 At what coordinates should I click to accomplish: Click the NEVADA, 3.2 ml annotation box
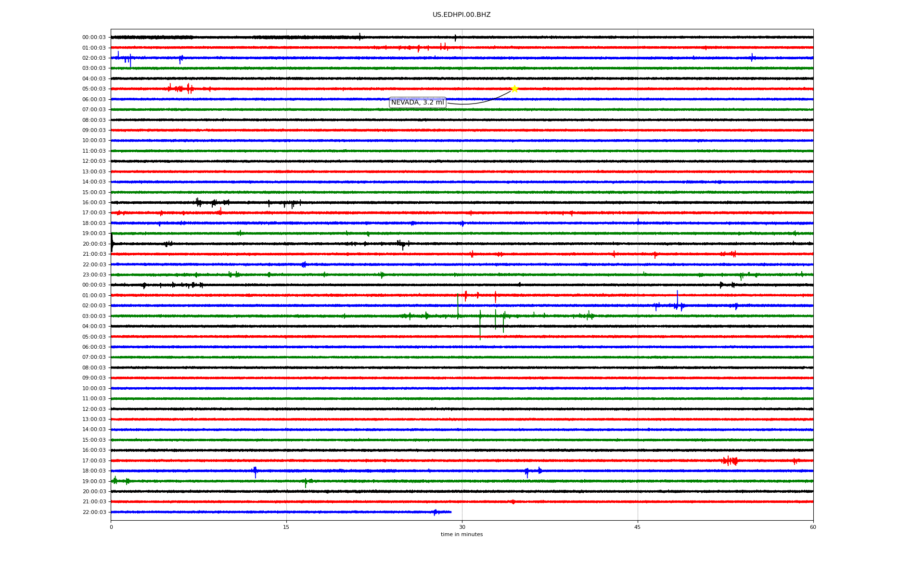click(417, 103)
